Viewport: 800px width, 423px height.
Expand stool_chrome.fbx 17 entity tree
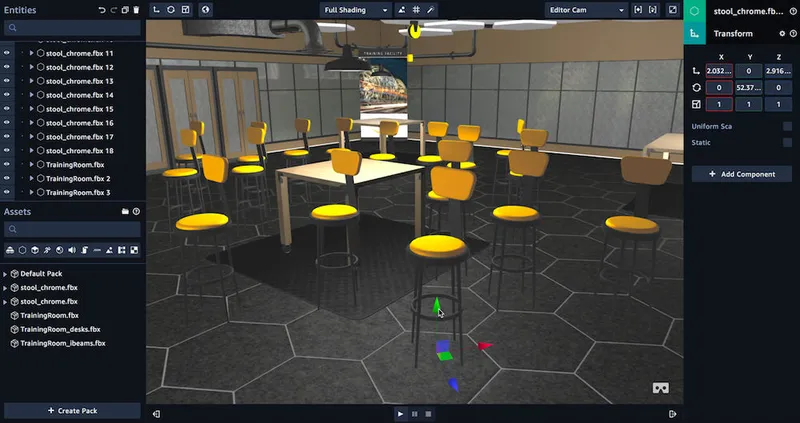point(32,137)
